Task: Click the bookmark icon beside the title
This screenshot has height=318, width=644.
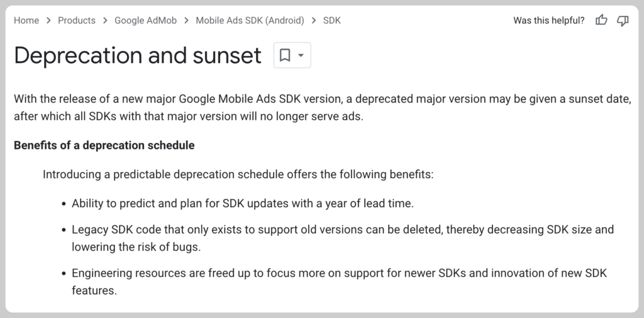Action: pyautogui.click(x=285, y=56)
